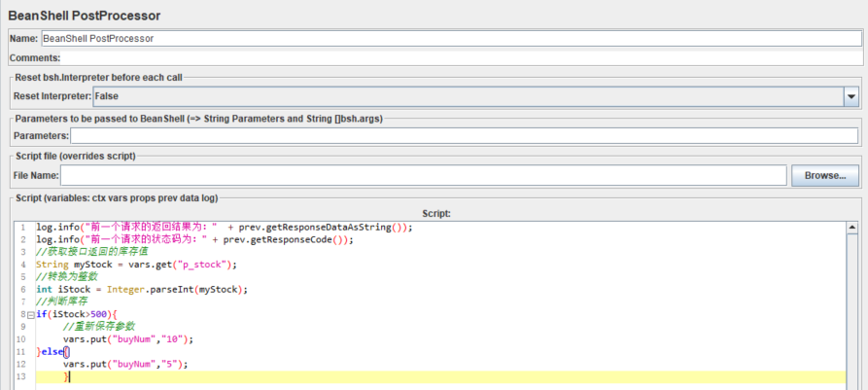The width and height of the screenshot is (868, 390).
Task: Click the }else{ line
Action: point(53,352)
